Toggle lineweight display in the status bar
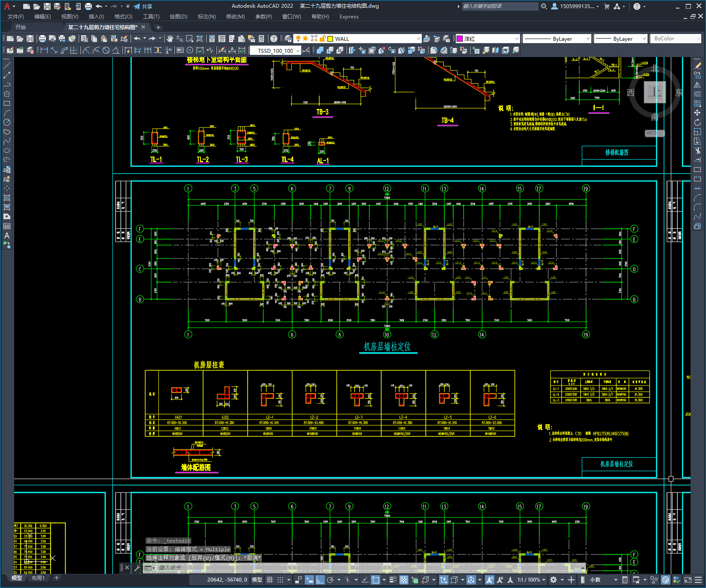The image size is (706, 588). pyautogui.click(x=393, y=580)
